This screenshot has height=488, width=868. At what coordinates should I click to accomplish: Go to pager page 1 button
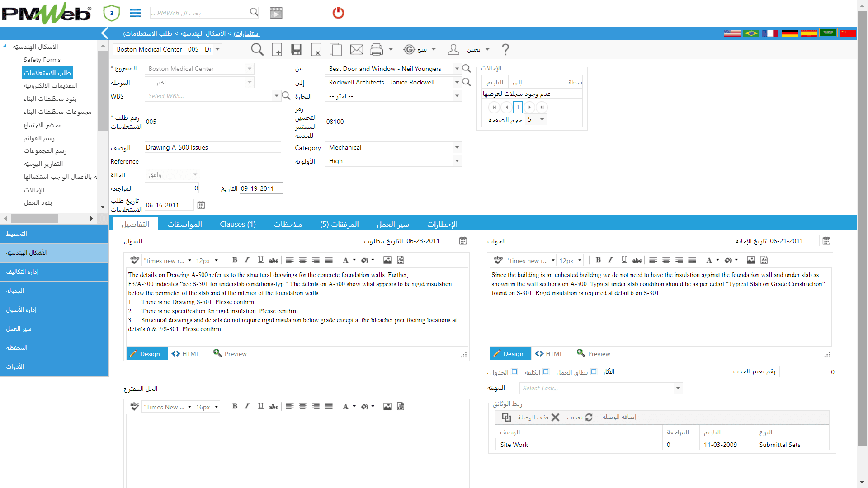click(518, 107)
